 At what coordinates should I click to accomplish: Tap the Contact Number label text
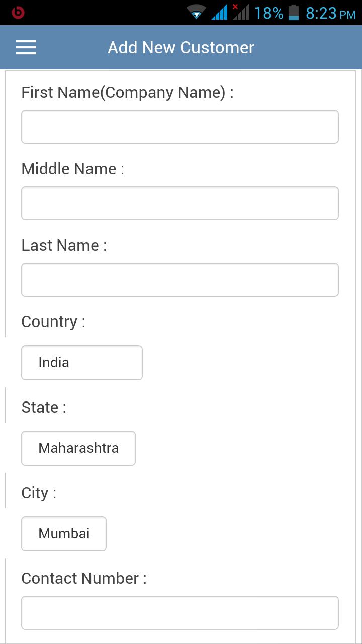[x=83, y=578]
